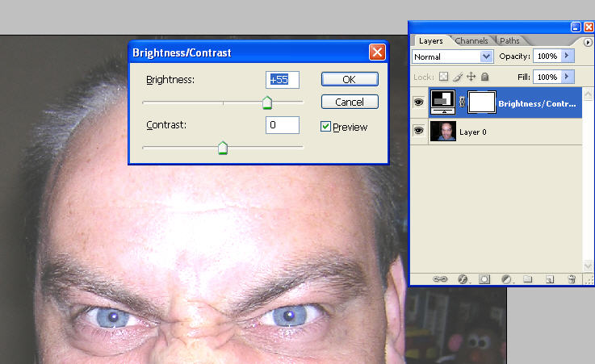Create a new layer group folder
Screen dimensions: 595x364
click(527, 279)
